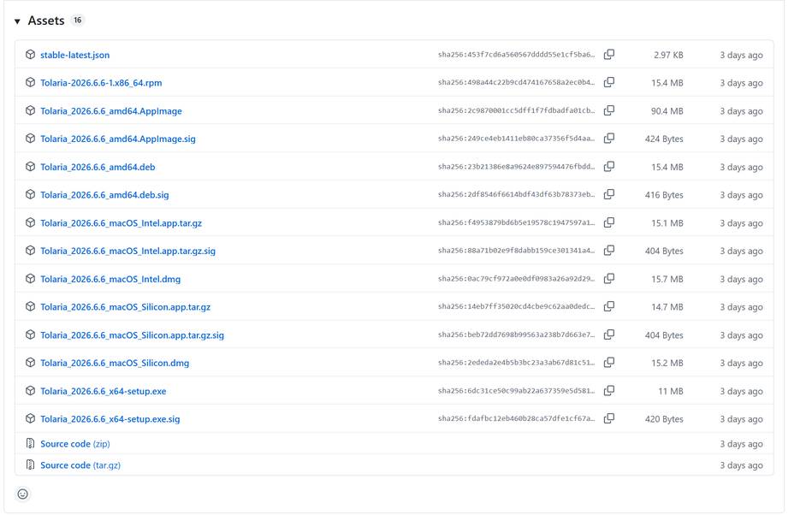The height and width of the screenshot is (515, 812).
Task: Click the 90.4 MB file size
Action: (667, 110)
